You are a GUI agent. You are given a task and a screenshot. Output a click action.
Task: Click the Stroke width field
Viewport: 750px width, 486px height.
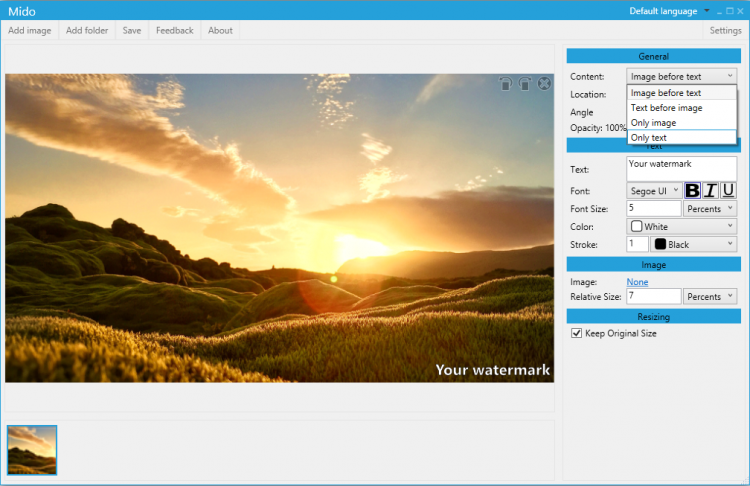[x=637, y=244]
